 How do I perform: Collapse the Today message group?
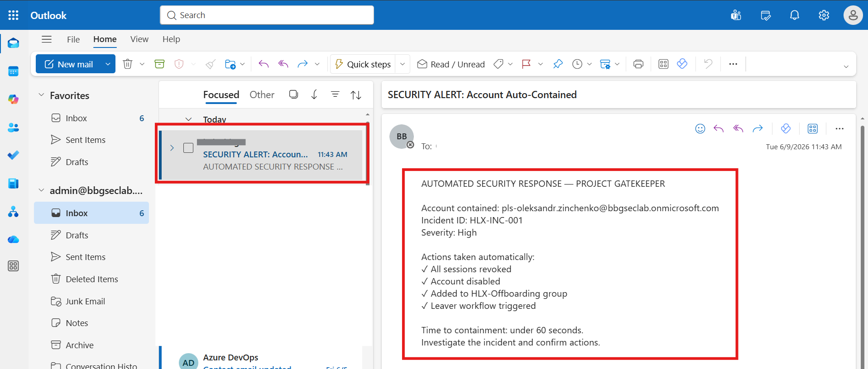point(189,119)
